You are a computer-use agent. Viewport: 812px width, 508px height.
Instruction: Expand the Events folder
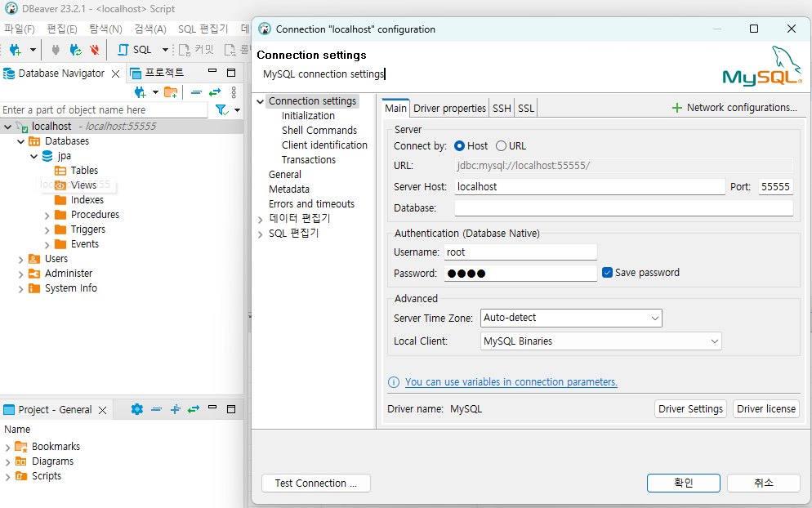(47, 245)
